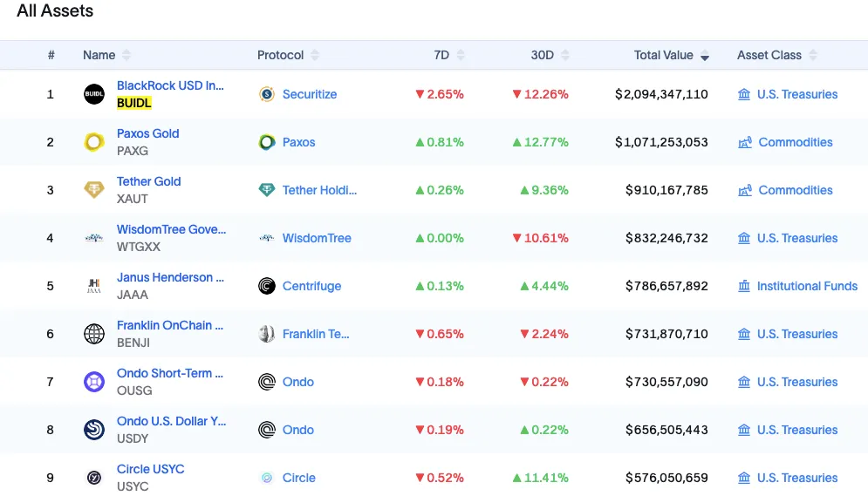Viewport: 868px width, 496px height.
Task: Click the BUIDL token logo icon
Action: point(94,94)
